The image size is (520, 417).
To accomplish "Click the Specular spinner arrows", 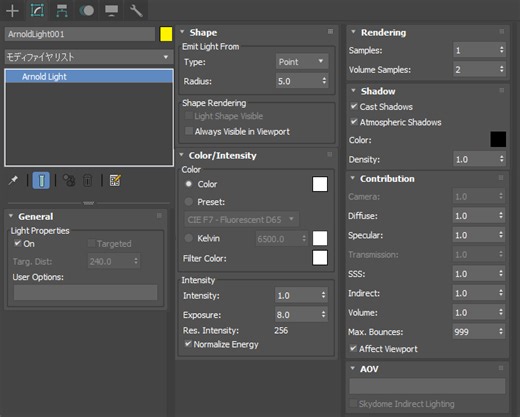I will [501, 235].
